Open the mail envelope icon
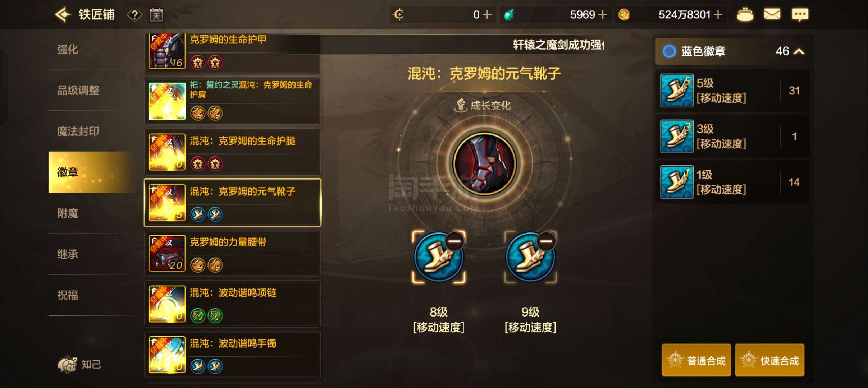 pyautogui.click(x=772, y=15)
